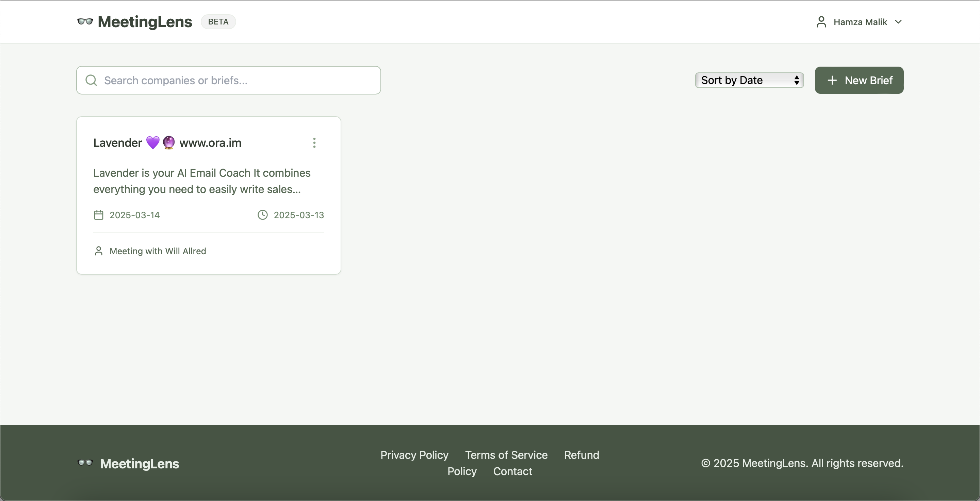This screenshot has width=980, height=501.
Task: Open the Refund Policy link
Action: [x=581, y=455]
